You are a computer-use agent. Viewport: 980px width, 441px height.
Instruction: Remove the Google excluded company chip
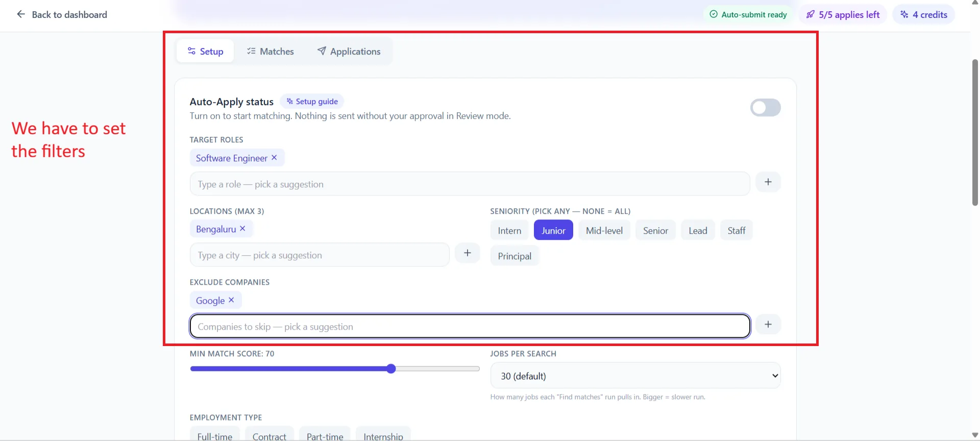[231, 300]
